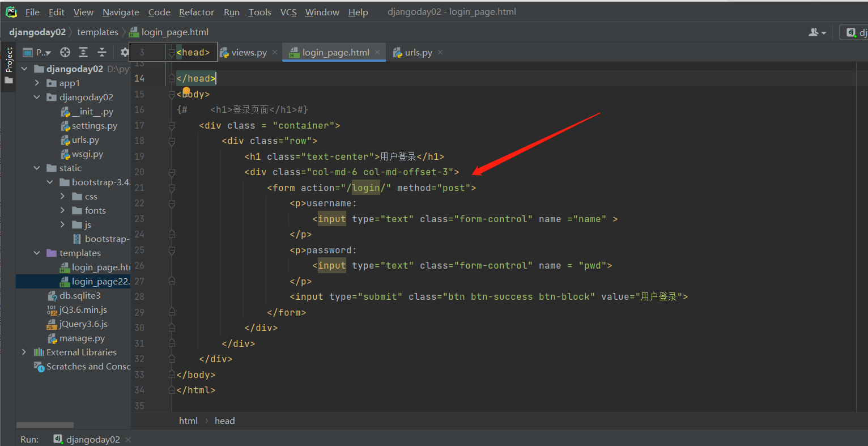Screen dimensions: 868x446
Task: Click the PyCharm logo icon in the title bar
Action: pyautogui.click(x=11, y=12)
